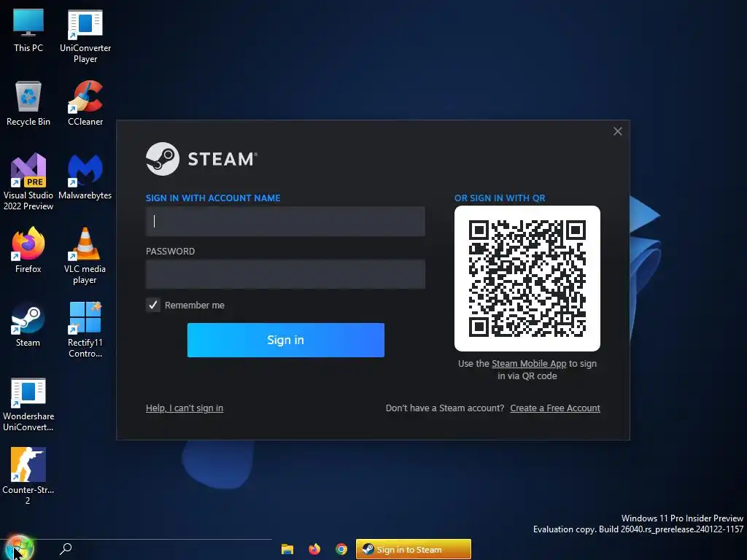Open This PC desktop icon
Image resolution: width=747 pixels, height=560 pixels.
tap(28, 31)
